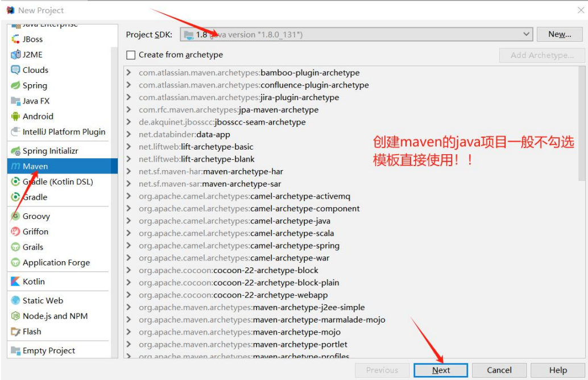Expand confluence-plugin-archetype entry

[129, 84]
